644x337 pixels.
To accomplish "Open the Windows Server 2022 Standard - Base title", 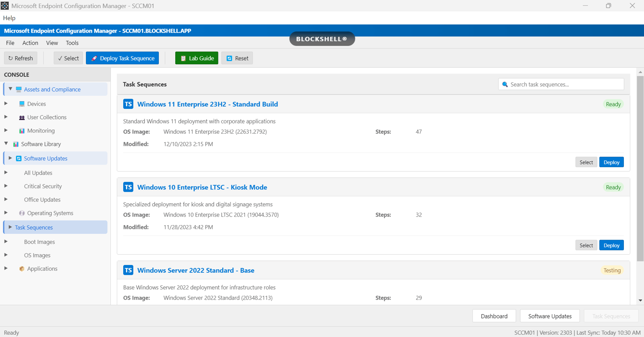I will 196,271.
